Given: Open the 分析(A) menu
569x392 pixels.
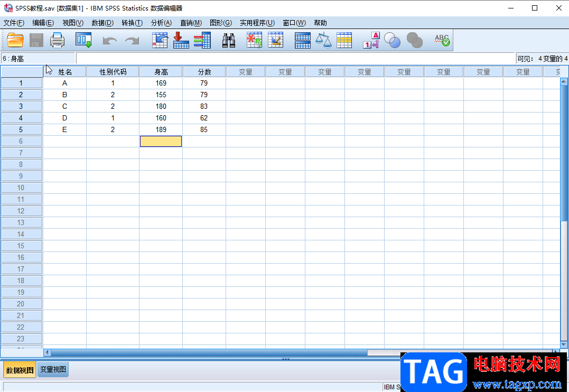Looking at the screenshot, I should pyautogui.click(x=162, y=23).
